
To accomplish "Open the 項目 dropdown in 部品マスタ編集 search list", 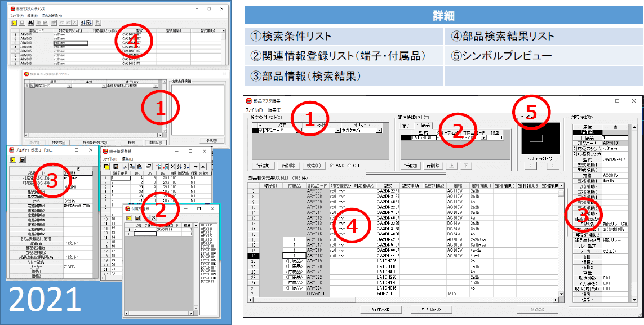I will click(300, 131).
